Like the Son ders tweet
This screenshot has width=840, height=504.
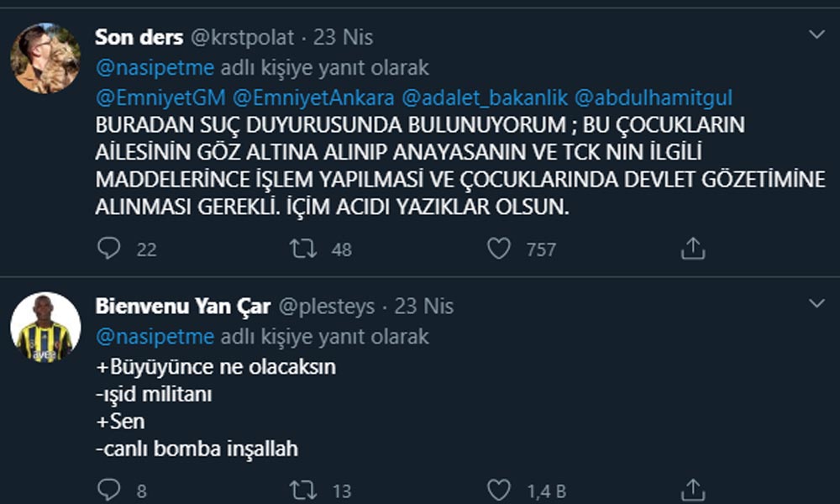click(500, 249)
